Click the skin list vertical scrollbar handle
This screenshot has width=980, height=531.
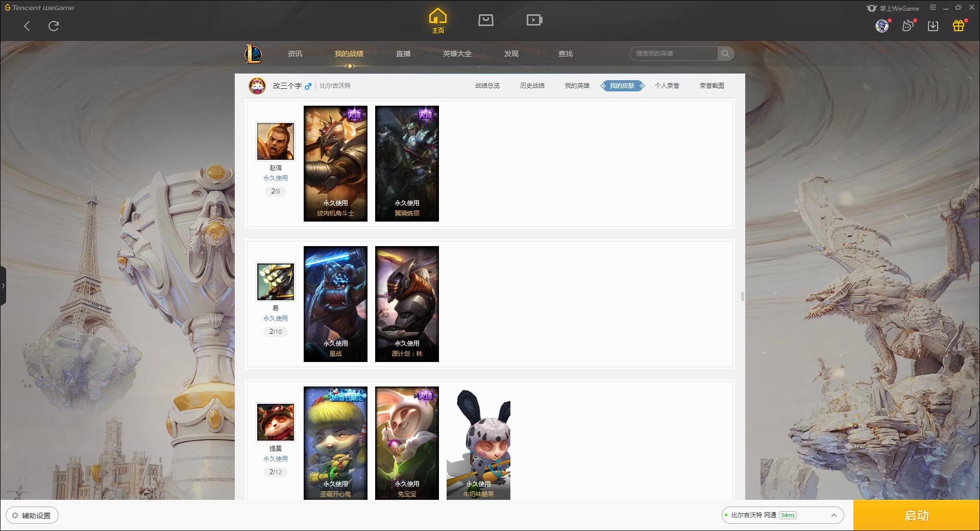742,296
